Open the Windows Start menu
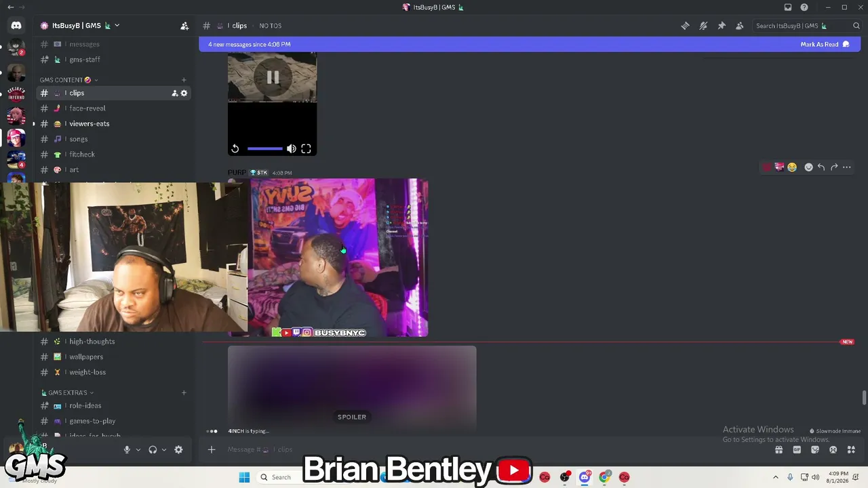Image resolution: width=868 pixels, height=488 pixels. (244, 477)
